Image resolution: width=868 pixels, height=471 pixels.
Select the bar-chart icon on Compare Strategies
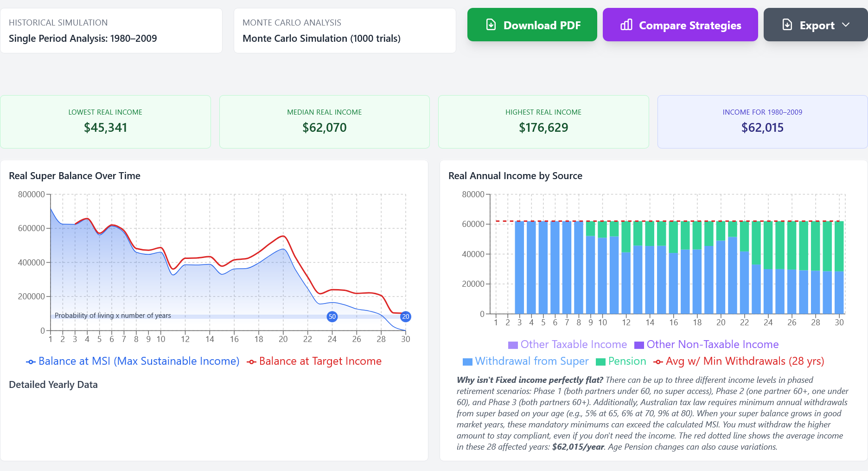tap(626, 25)
